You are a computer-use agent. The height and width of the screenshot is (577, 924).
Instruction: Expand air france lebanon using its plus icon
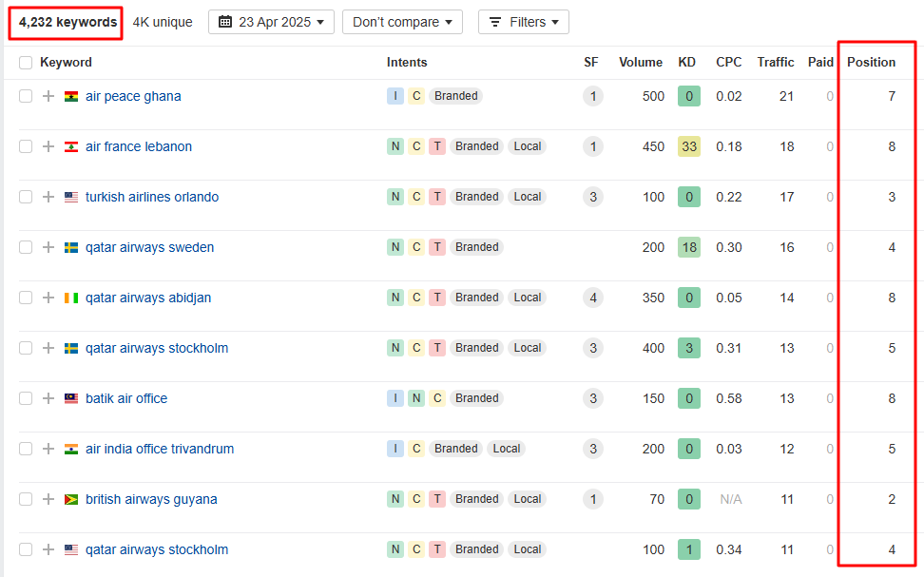[x=48, y=146]
